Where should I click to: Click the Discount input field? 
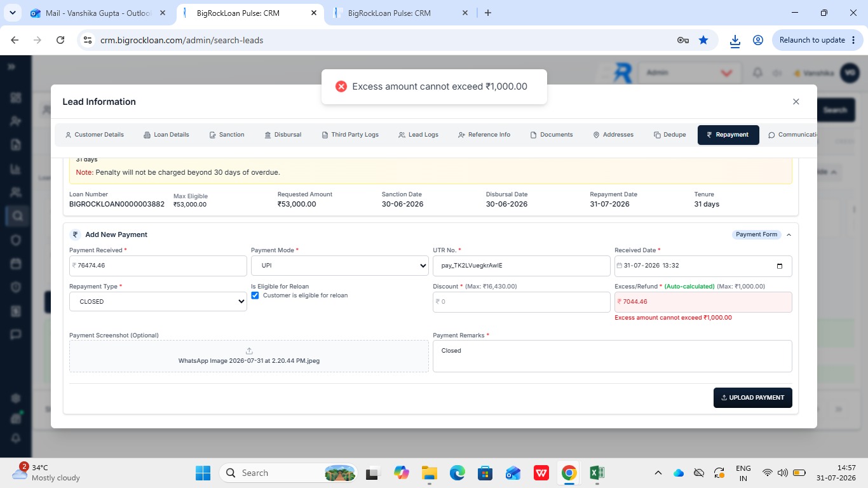click(x=522, y=302)
